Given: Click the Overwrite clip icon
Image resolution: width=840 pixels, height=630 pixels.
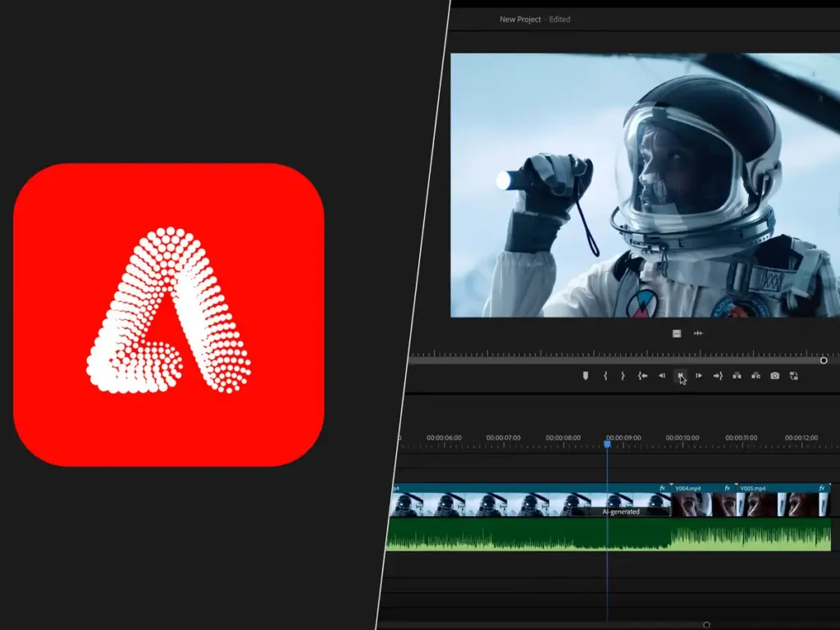Looking at the screenshot, I should coord(756,376).
